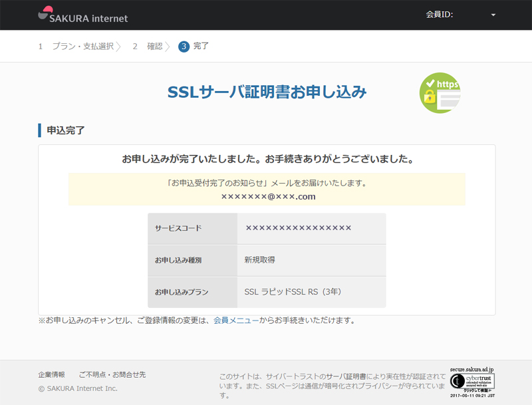Open the 会員メニュー link

[x=236, y=320]
